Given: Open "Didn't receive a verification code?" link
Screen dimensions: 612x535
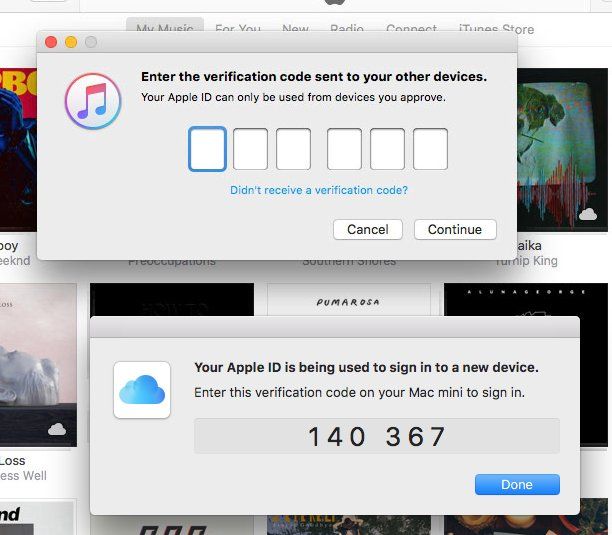Looking at the screenshot, I should 319,190.
